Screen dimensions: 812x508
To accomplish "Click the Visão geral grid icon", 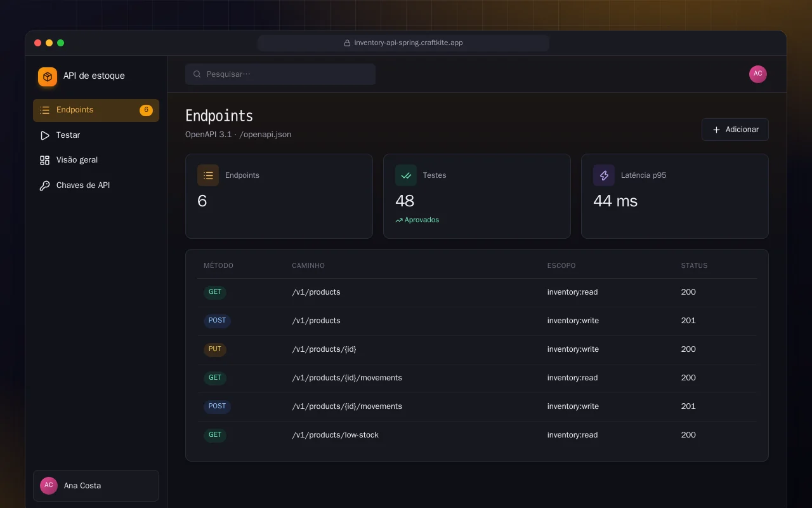I will point(44,161).
